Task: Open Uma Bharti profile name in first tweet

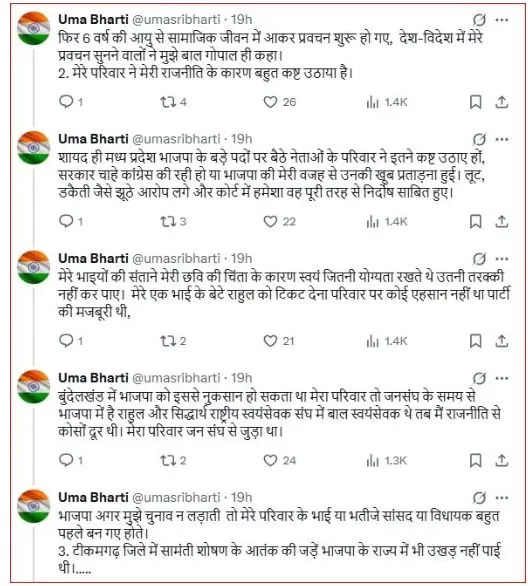Action: pyautogui.click(x=93, y=19)
